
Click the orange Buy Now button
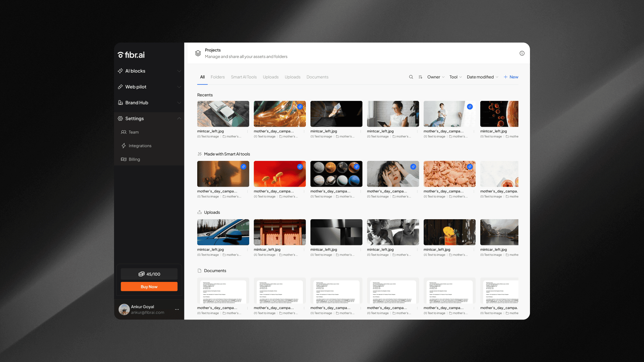tap(149, 287)
